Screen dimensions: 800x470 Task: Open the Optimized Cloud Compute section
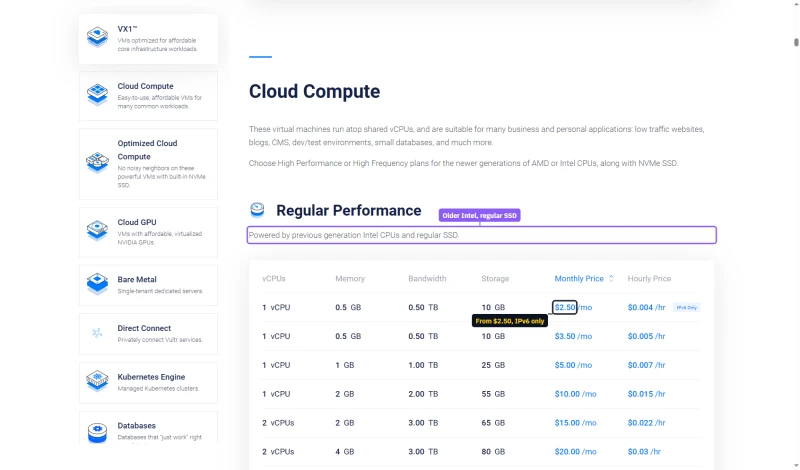(x=148, y=164)
